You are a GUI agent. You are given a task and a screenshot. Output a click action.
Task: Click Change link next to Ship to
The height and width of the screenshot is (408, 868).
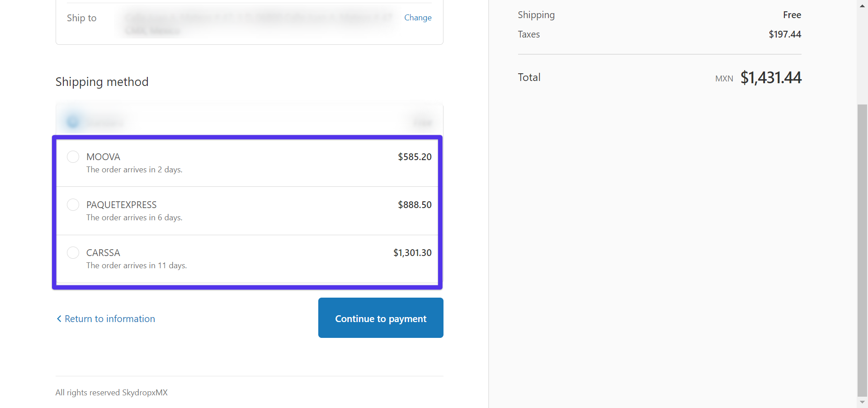418,18
